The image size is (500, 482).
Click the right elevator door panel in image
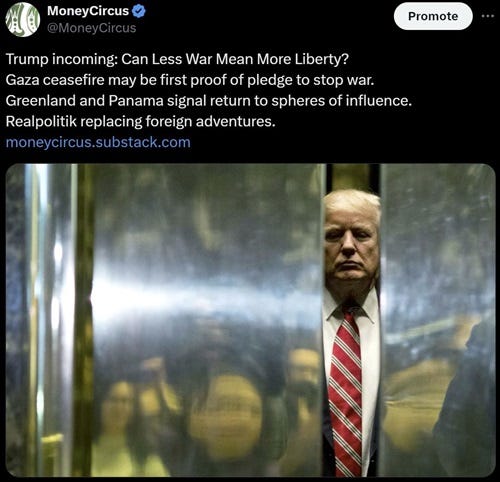437,320
